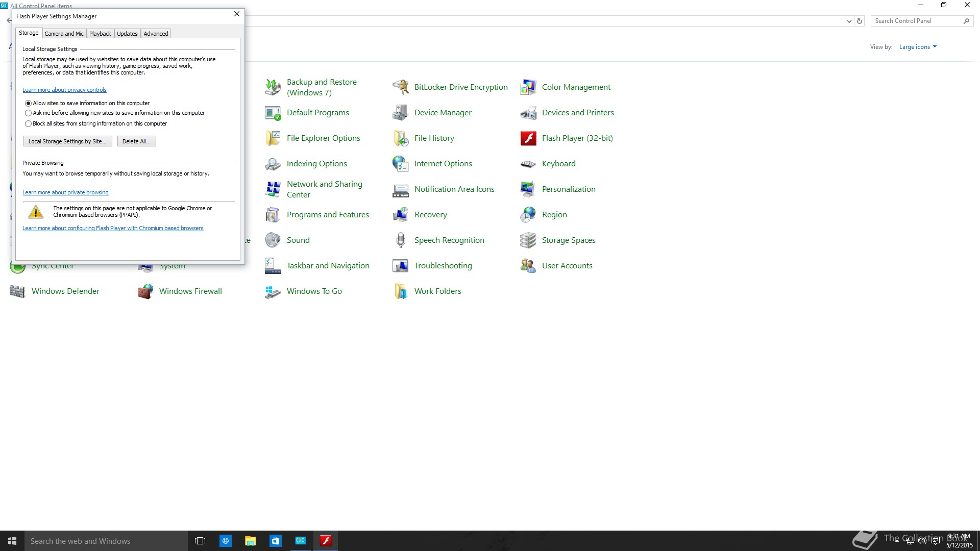
Task: Switch to the Playback tab
Action: point(100,34)
